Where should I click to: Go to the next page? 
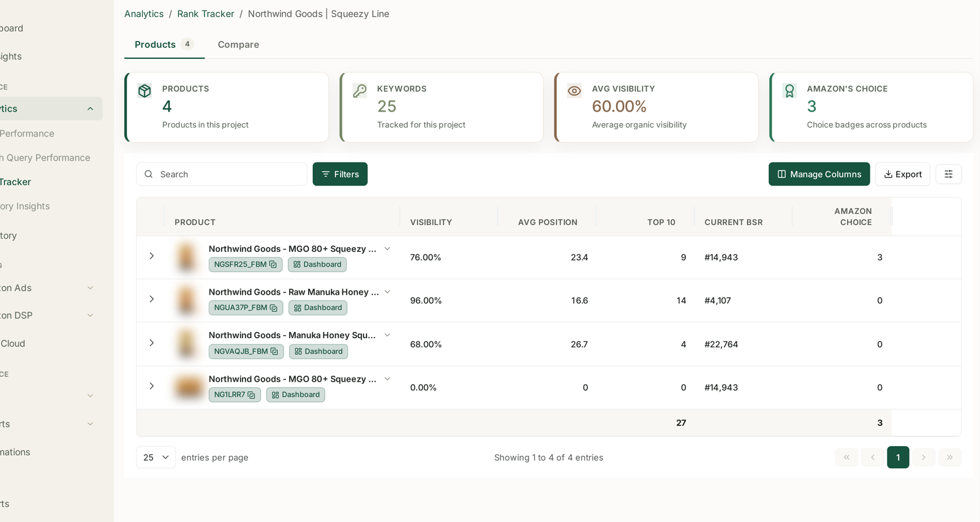pyautogui.click(x=924, y=457)
